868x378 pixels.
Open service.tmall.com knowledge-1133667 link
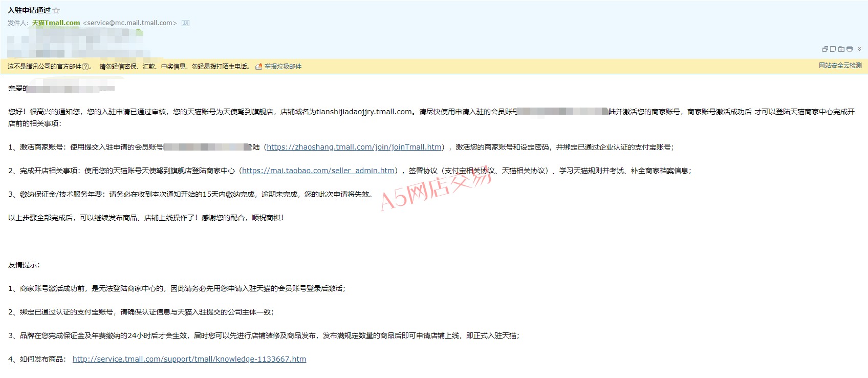click(x=189, y=359)
